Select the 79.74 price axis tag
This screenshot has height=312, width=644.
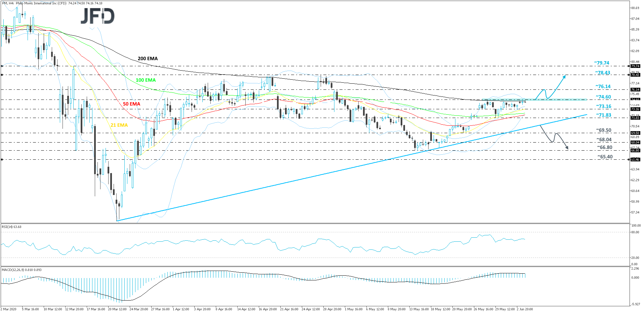pos(635,66)
